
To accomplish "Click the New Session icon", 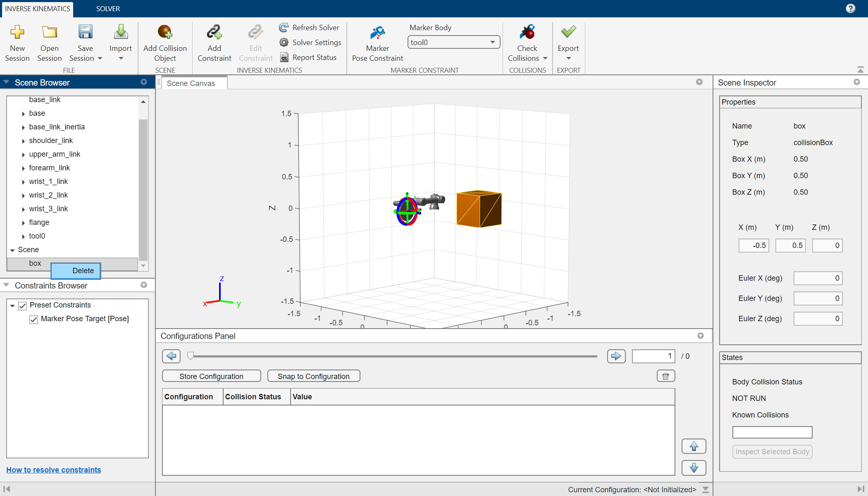I will click(x=17, y=32).
